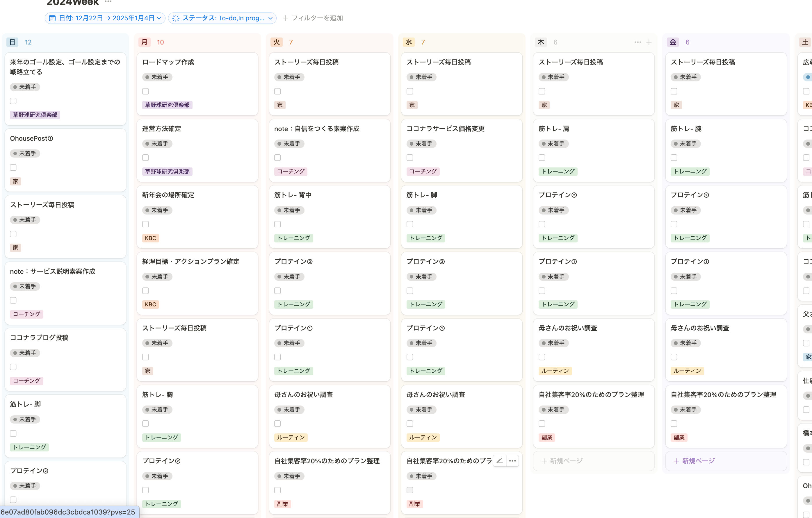Viewport: 812px width, 518px height.
Task: Select the 日 column header
Action: pyautogui.click(x=12, y=42)
